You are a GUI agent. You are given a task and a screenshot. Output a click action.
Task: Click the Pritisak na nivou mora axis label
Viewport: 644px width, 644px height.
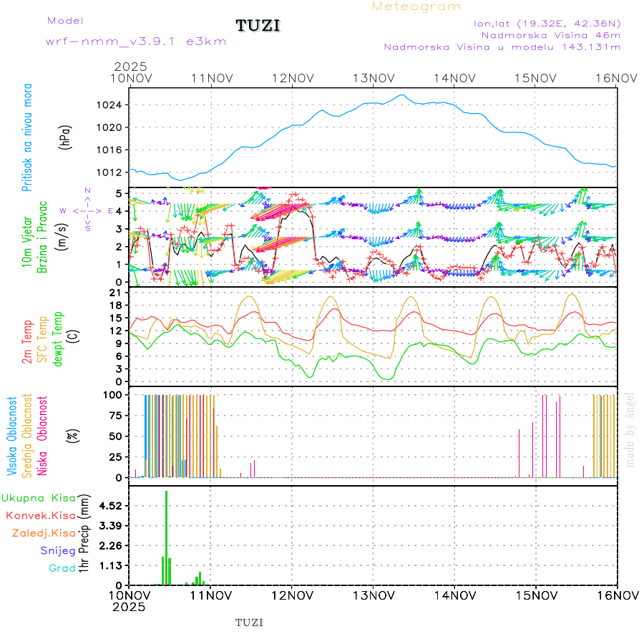(x=27, y=137)
